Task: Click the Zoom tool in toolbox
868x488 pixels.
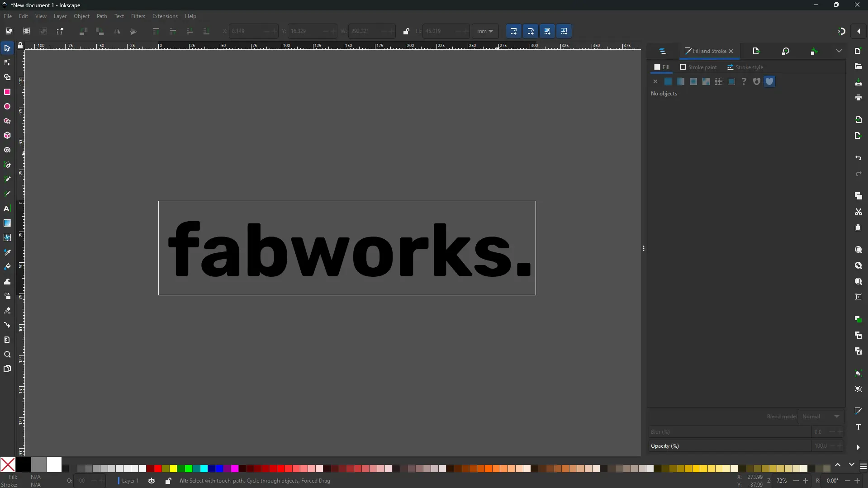Action: coord(7,355)
